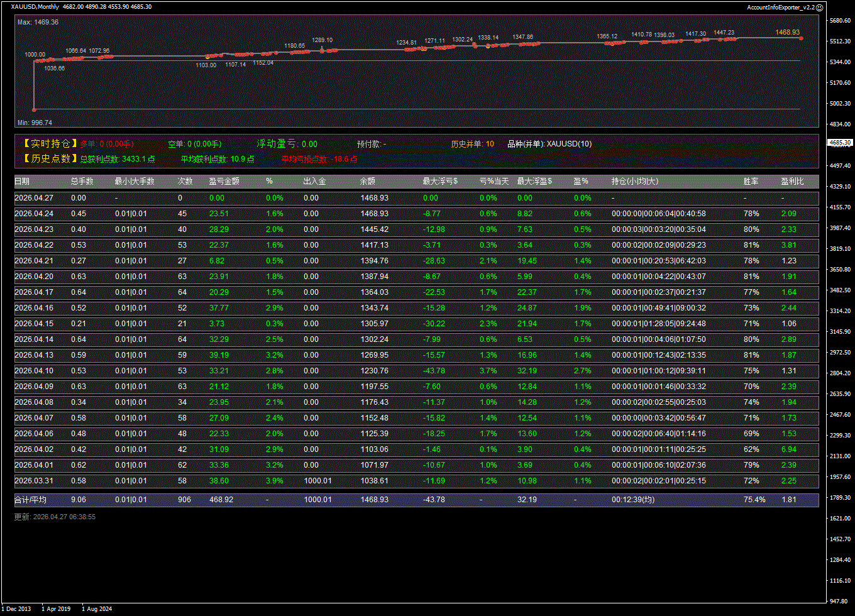The image size is (855, 616).
Task: Click the 1 Apr 2019 time axis label
Action: tap(56, 608)
